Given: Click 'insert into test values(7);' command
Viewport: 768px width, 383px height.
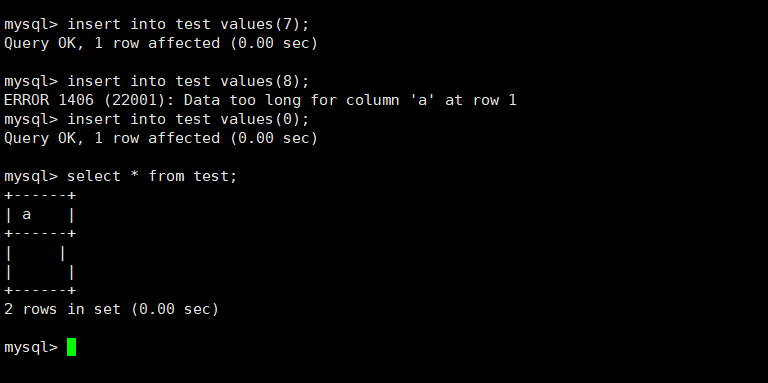Looking at the screenshot, I should pyautogui.click(x=188, y=24).
